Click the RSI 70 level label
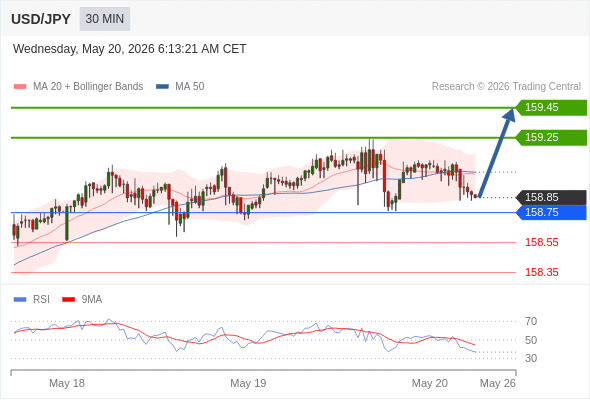Screen dimensions: 590x400 tap(531, 321)
